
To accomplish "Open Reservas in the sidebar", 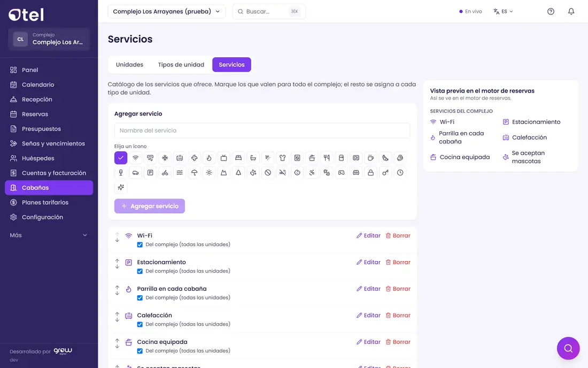I will 49,114.
